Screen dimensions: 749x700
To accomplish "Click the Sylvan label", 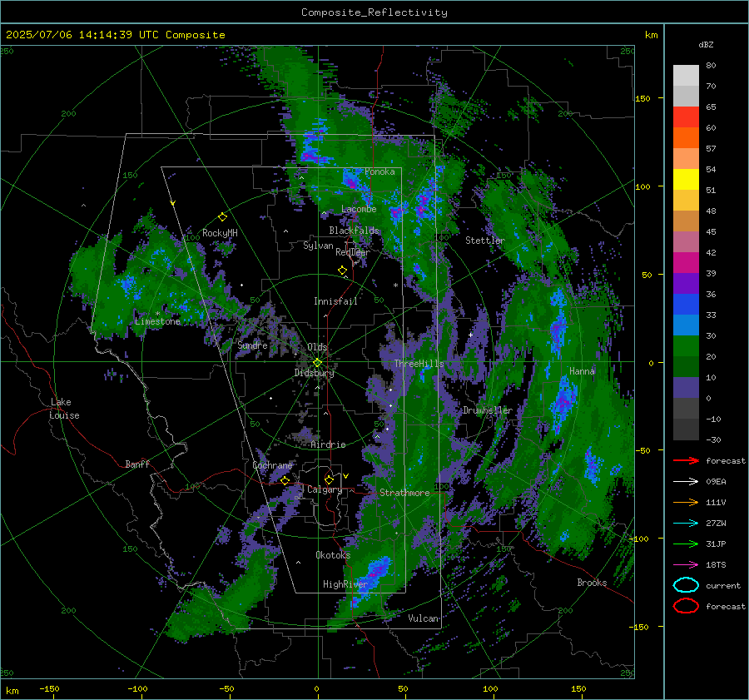I will pyautogui.click(x=318, y=246).
